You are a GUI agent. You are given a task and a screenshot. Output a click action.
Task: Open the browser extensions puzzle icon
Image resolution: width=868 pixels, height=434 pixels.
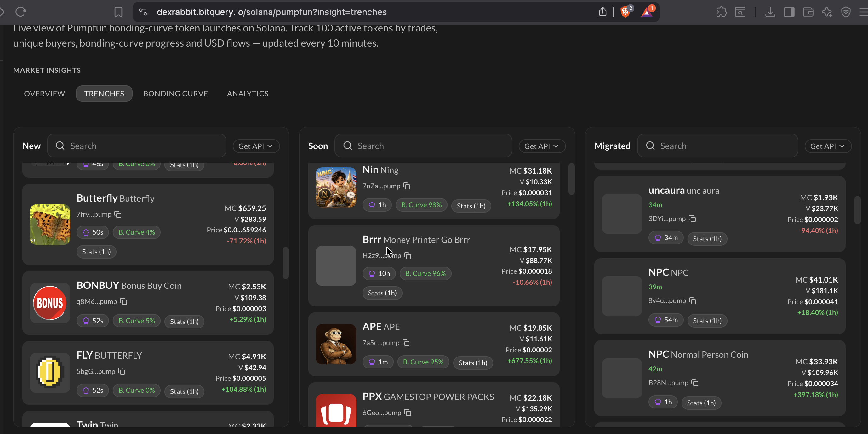[721, 12]
